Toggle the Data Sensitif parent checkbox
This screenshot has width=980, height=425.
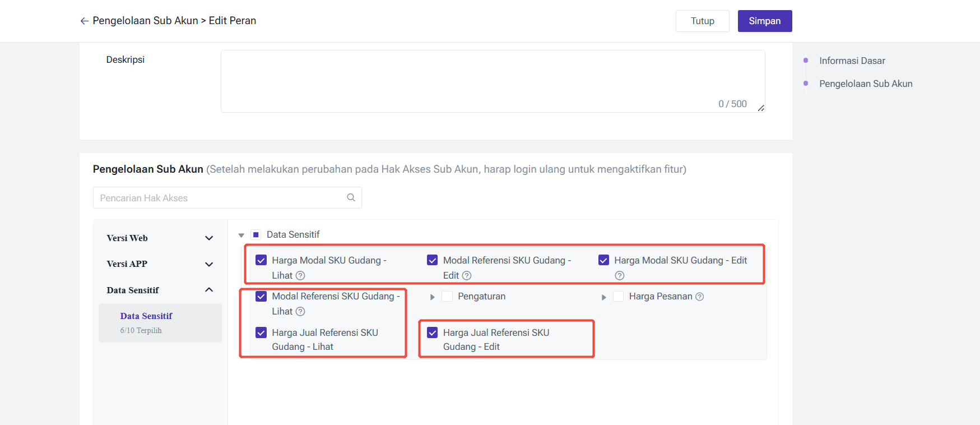click(x=256, y=234)
